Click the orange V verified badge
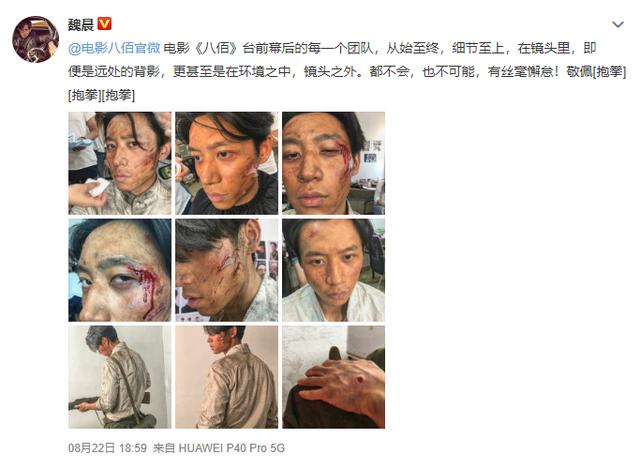This screenshot has height=469, width=640. [x=104, y=24]
